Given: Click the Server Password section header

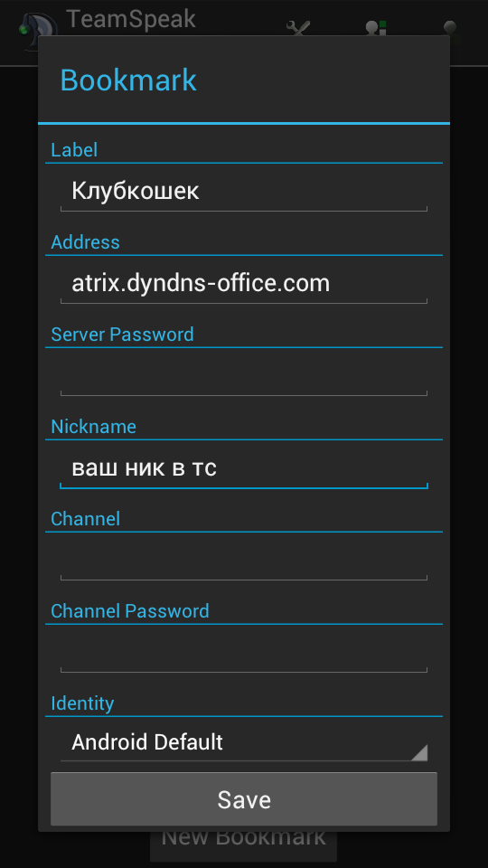Looking at the screenshot, I should (122, 335).
